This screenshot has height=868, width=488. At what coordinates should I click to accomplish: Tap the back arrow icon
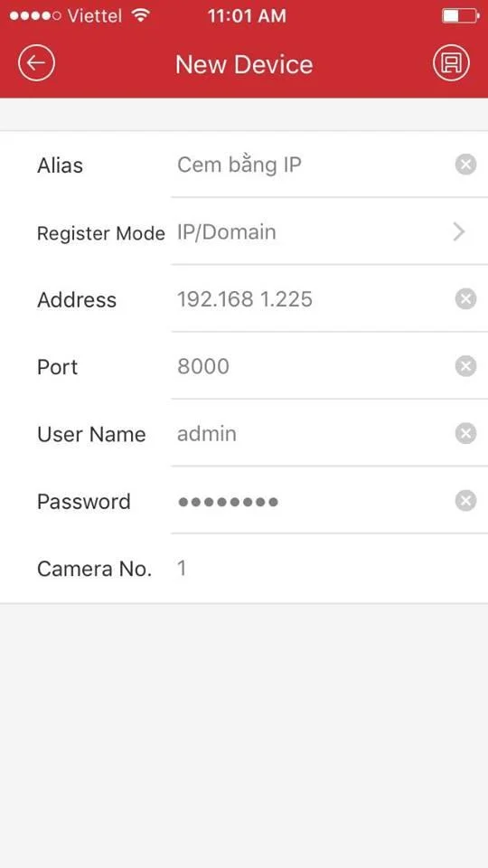[36, 63]
